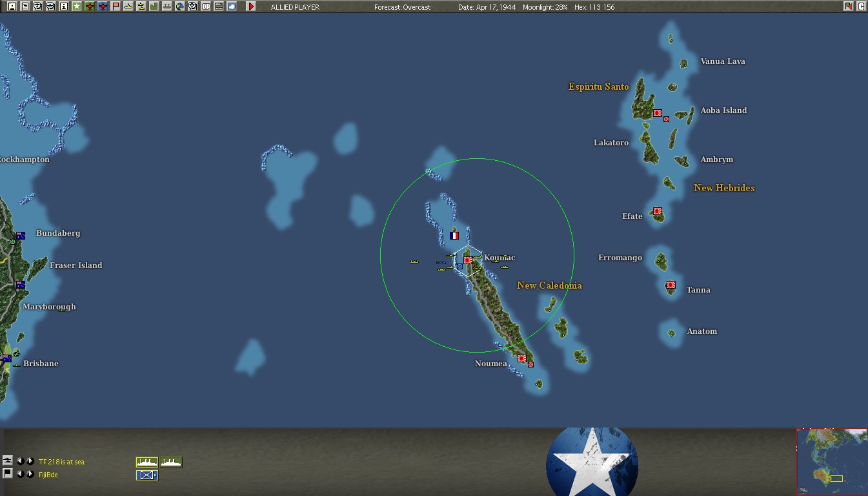
Task: Click the 'C' button in top-right corner
Action: point(861,6)
